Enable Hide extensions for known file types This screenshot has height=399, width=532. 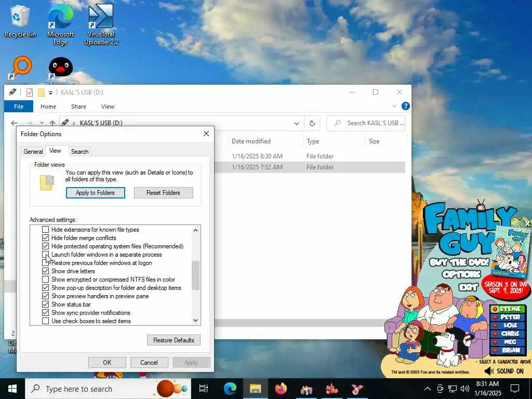pos(45,230)
